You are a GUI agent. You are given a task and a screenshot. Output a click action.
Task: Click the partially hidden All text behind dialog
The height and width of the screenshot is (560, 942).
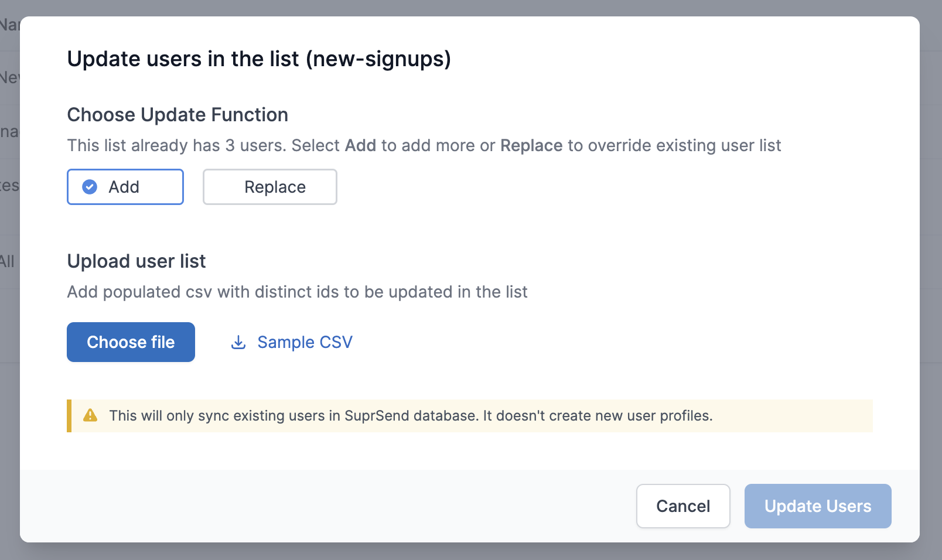pos(8,261)
